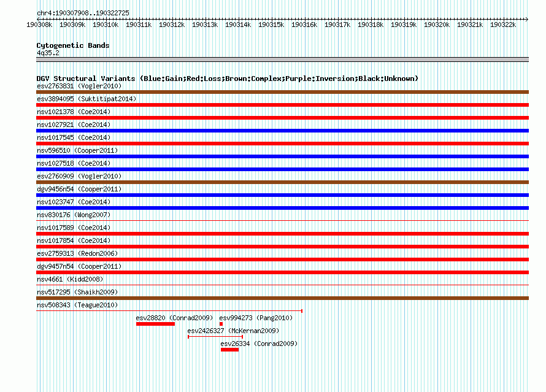Click nsv1017589 (Coe2014) variant label

74,228
